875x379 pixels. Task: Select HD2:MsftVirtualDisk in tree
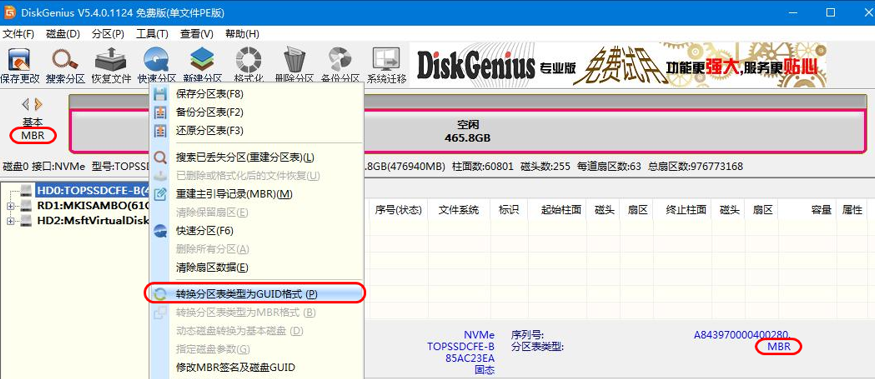pyautogui.click(x=93, y=221)
